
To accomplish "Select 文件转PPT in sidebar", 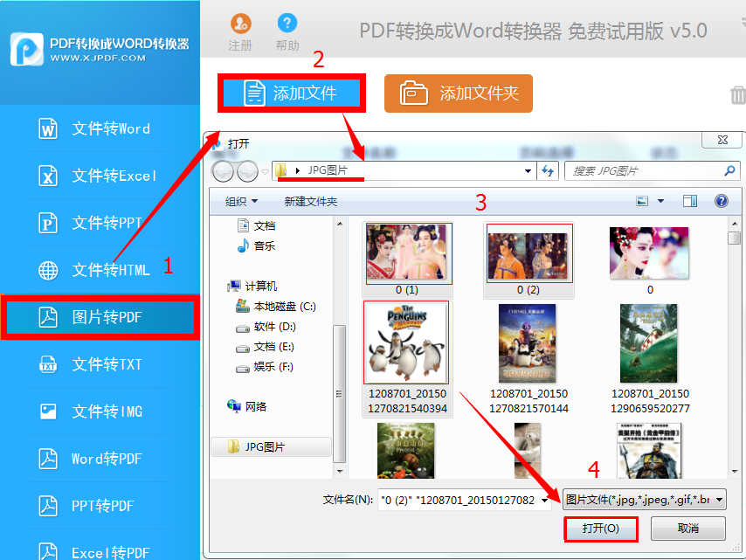I will pos(100,223).
